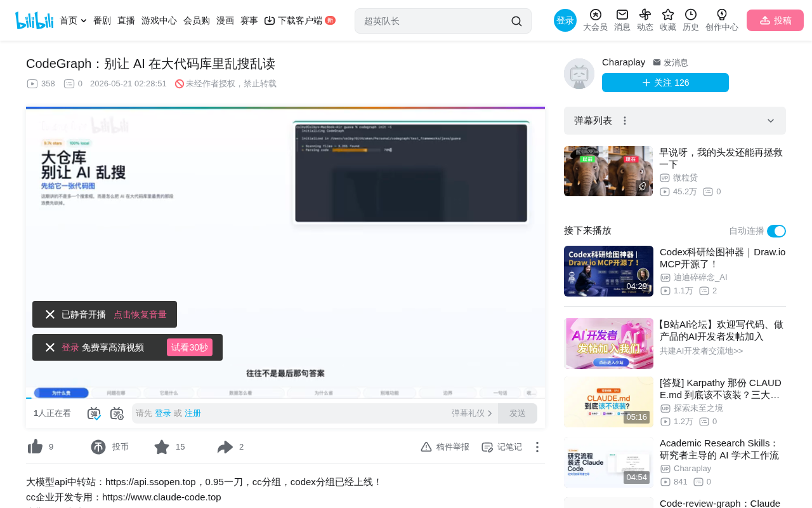Go to 漫画 nav item
Image resolution: width=812 pixels, height=508 pixels.
tap(225, 20)
